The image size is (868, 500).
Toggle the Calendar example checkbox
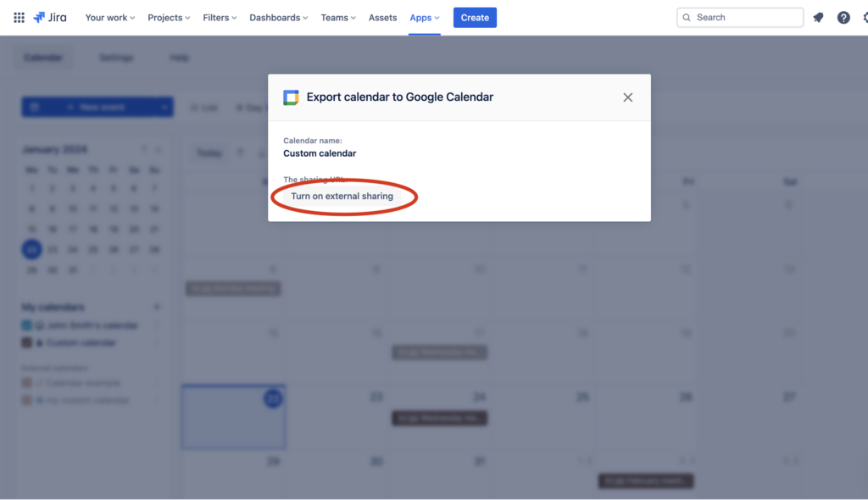click(27, 383)
